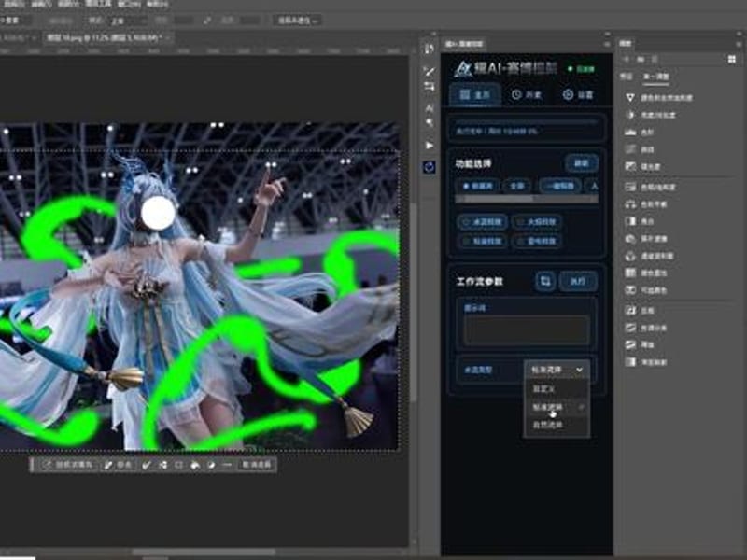
Task: Click the AI icon in collapsed panel strip
Action: [429, 108]
